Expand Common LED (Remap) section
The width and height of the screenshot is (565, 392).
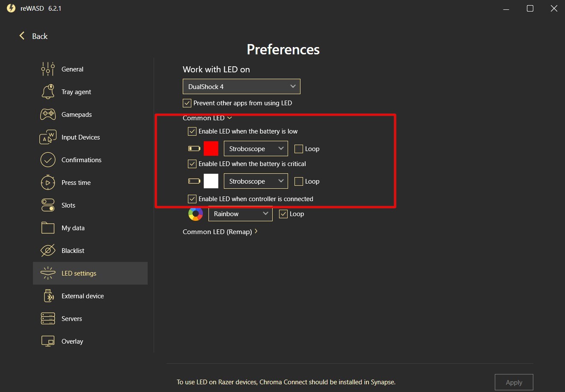[x=220, y=232]
